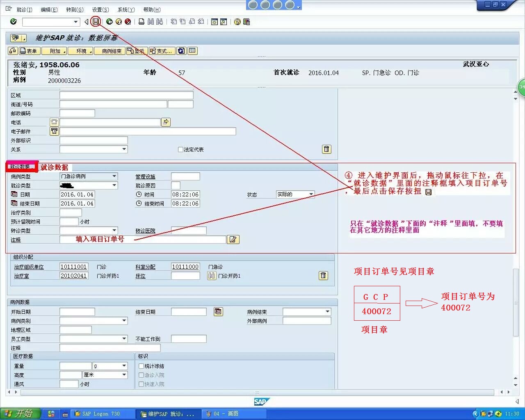Click the Create Shortcut icon
Image resolution: width=525 pixels, height=420 pixels.
[x=224, y=22]
